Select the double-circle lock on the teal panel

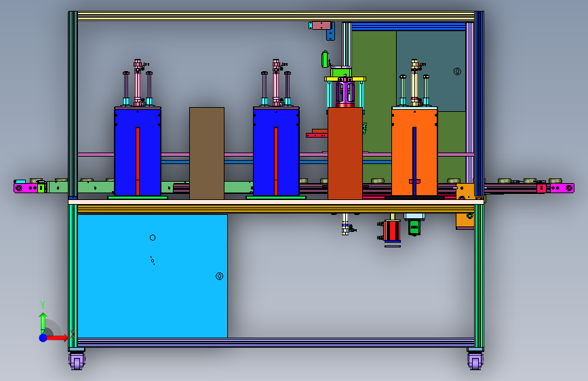[457, 71]
